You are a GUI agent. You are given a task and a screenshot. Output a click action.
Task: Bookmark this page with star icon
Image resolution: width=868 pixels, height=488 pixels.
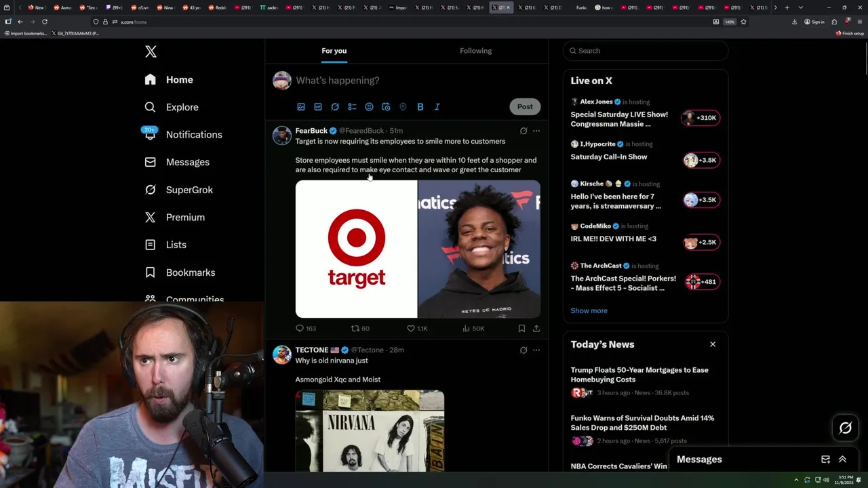[743, 22]
